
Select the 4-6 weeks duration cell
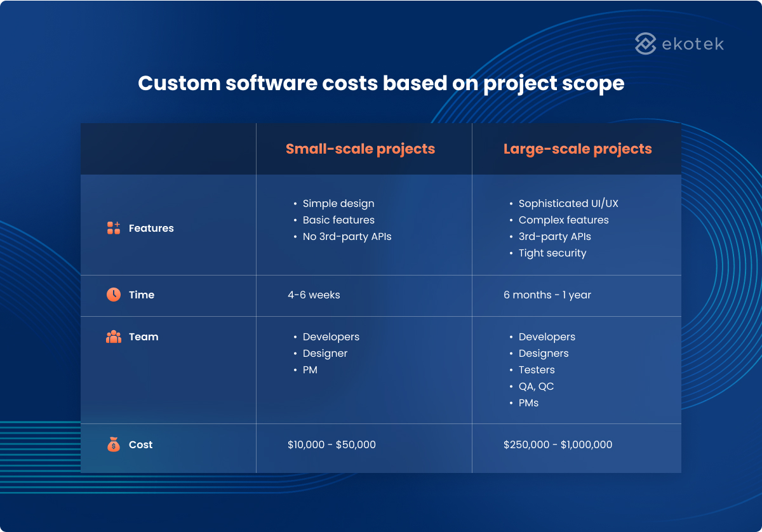(x=312, y=295)
